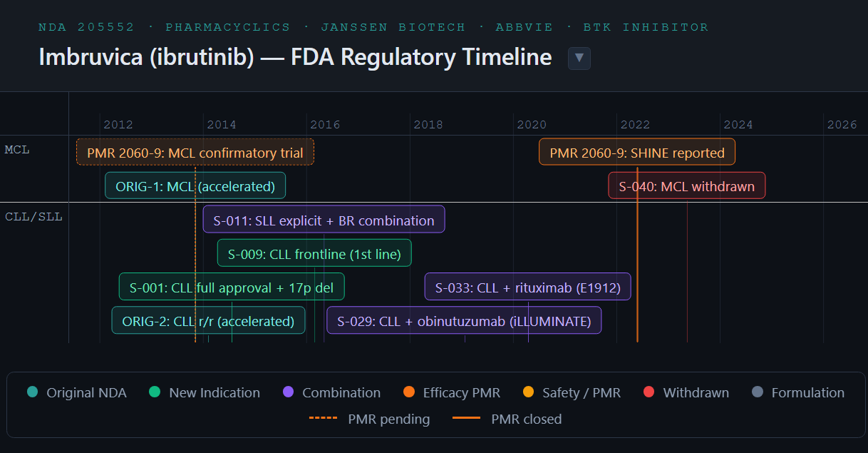
Task: Toggle the Withdrawn legend label
Action: click(x=696, y=392)
